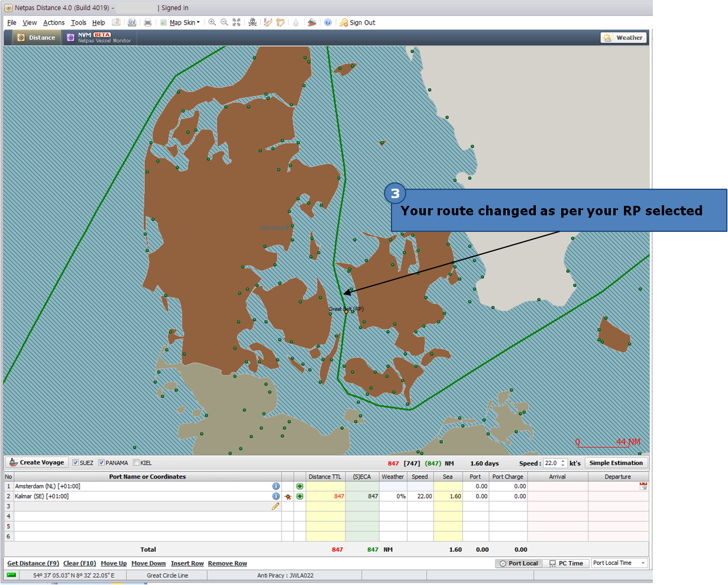Click the Remove Row link
This screenshot has width=728, height=585.
(x=228, y=563)
